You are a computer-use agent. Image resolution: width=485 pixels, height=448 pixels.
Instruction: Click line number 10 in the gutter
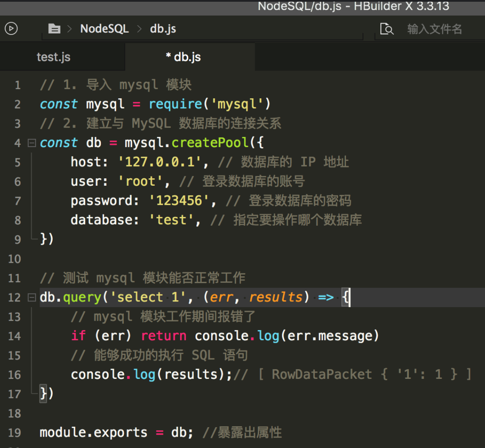(x=14, y=259)
